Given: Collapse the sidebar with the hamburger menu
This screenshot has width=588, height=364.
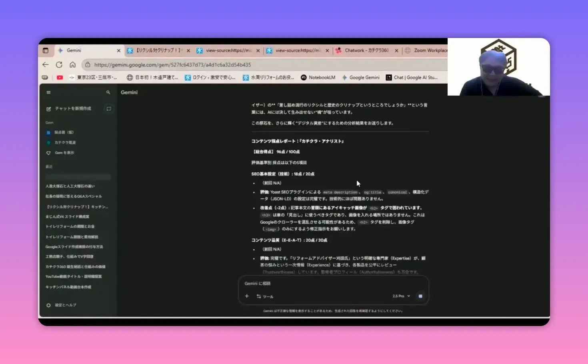Looking at the screenshot, I should coord(48,92).
